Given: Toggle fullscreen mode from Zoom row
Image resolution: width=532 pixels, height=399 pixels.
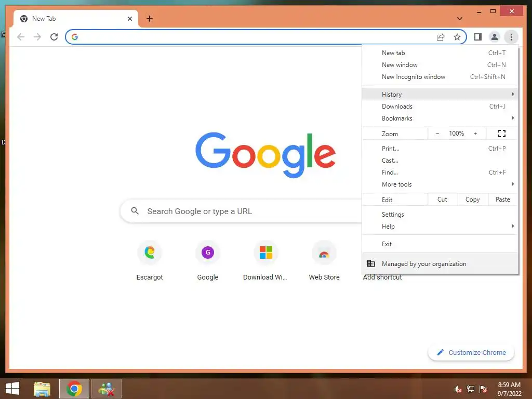Looking at the screenshot, I should [502, 134].
